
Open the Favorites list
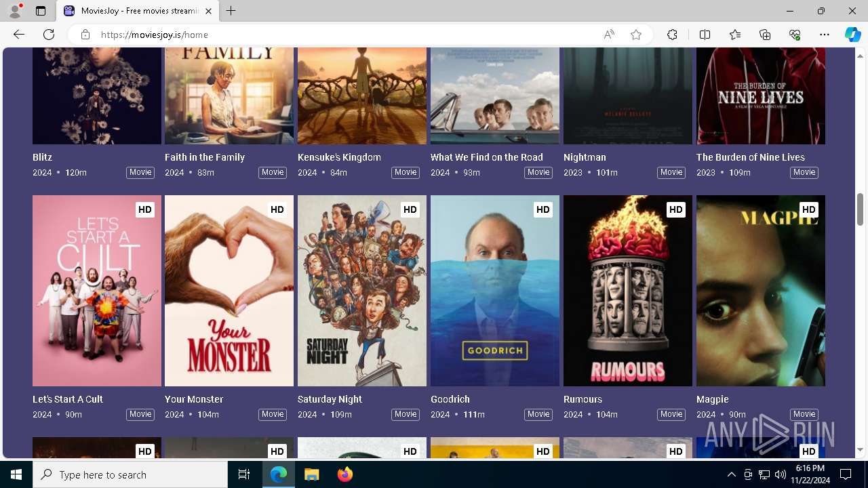[735, 35]
